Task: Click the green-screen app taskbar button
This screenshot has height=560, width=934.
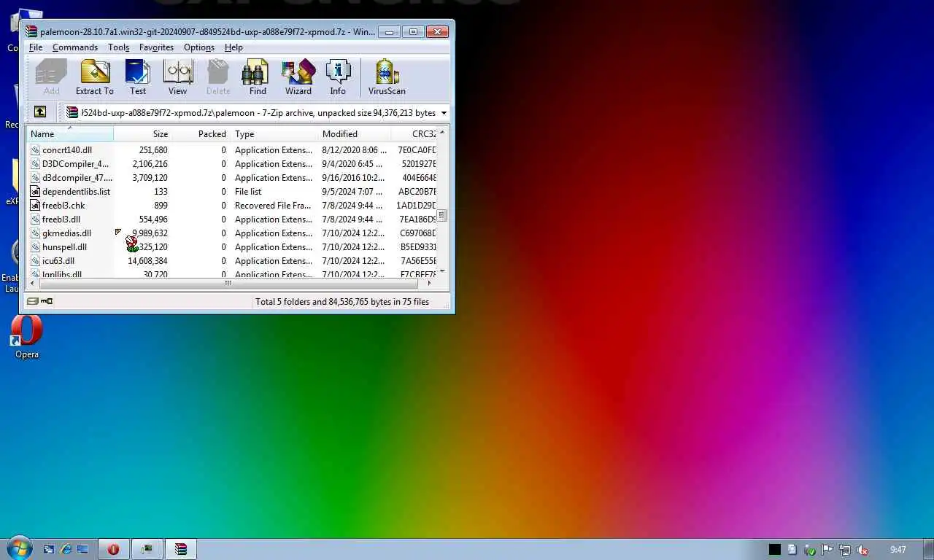Action: pos(147,549)
